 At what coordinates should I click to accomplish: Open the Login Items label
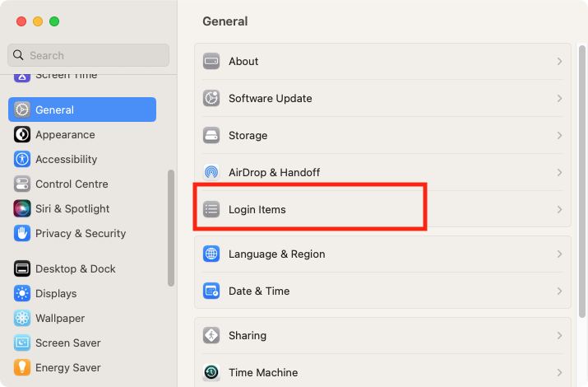pos(257,209)
